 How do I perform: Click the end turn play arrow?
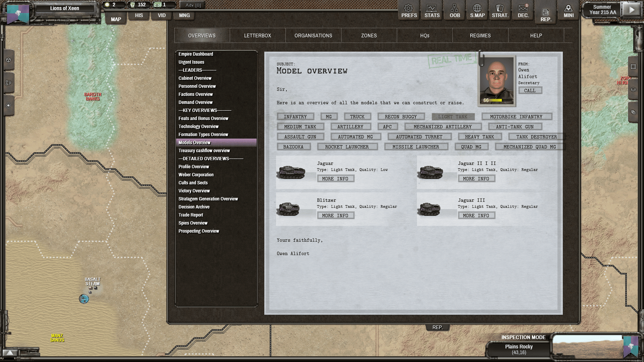631,10
